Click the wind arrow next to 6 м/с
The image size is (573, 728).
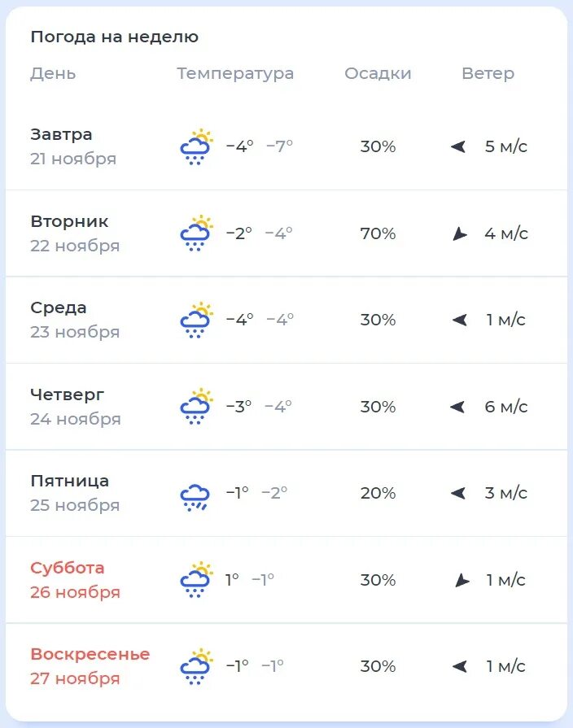(457, 407)
